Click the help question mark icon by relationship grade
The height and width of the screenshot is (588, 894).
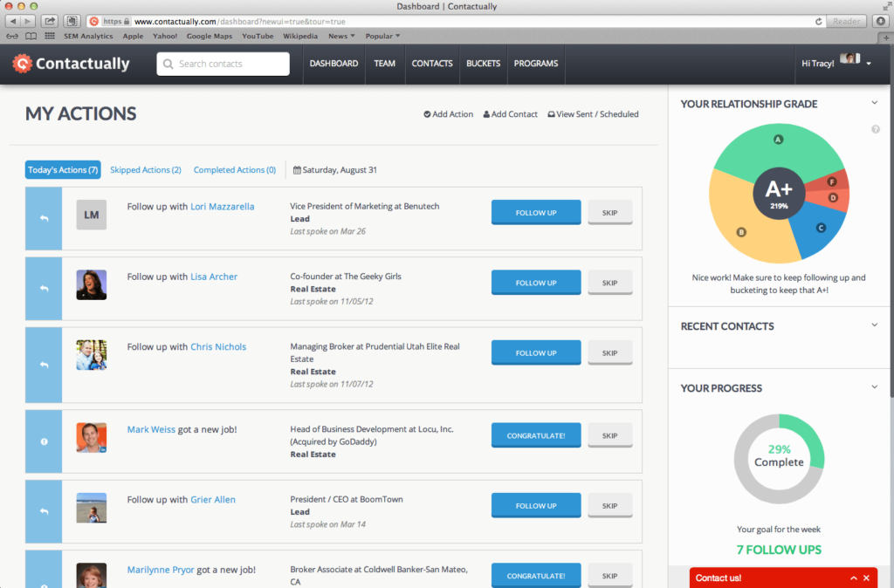[875, 129]
